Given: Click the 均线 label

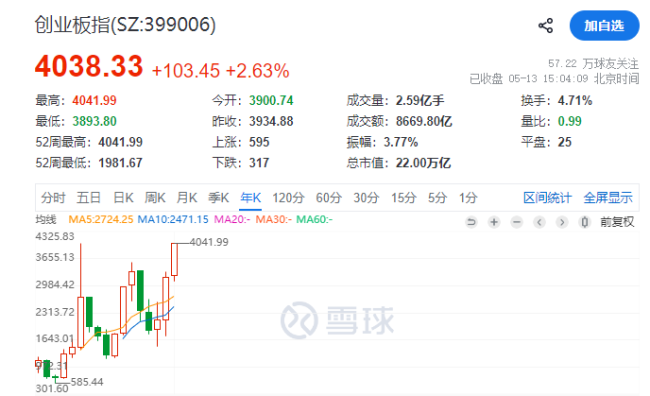Looking at the screenshot, I should coord(46,219).
